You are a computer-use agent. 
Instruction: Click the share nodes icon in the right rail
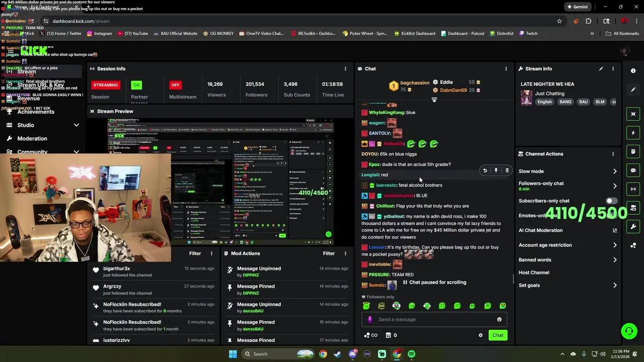click(x=633, y=245)
